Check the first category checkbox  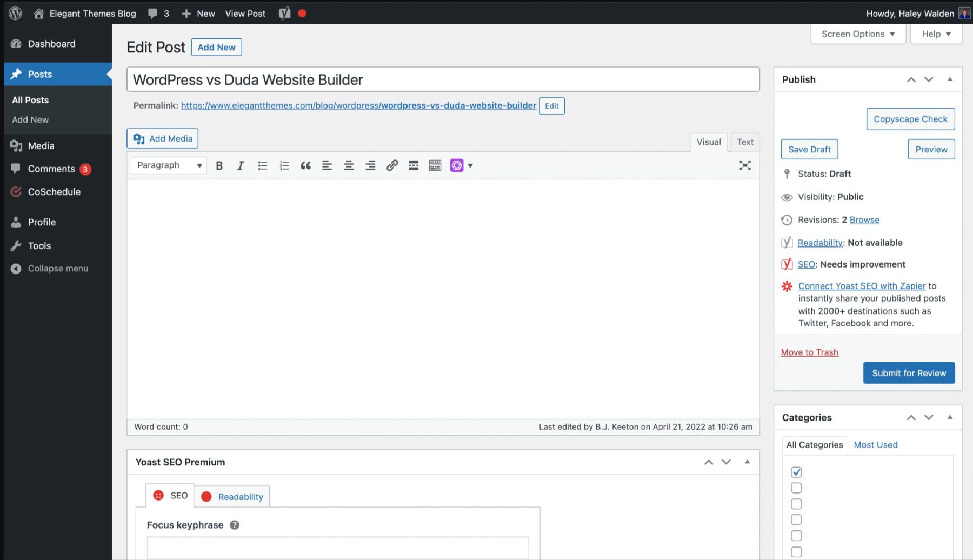point(796,472)
